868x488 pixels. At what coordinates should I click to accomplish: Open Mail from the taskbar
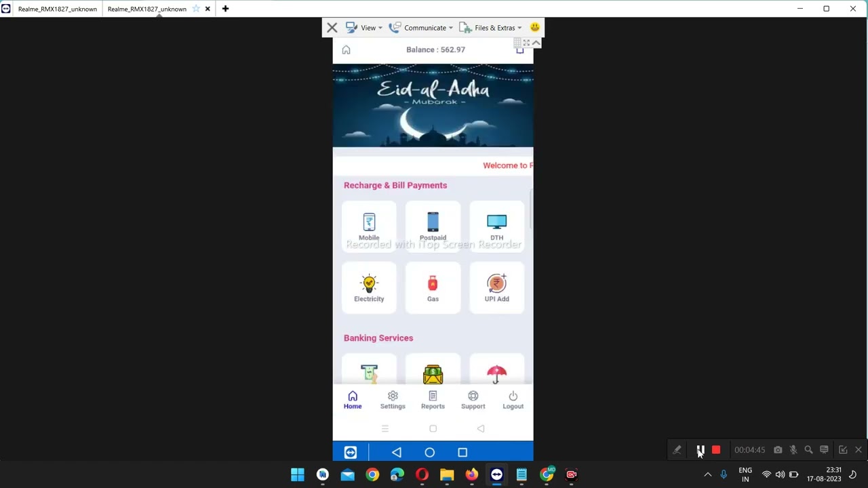(347, 474)
